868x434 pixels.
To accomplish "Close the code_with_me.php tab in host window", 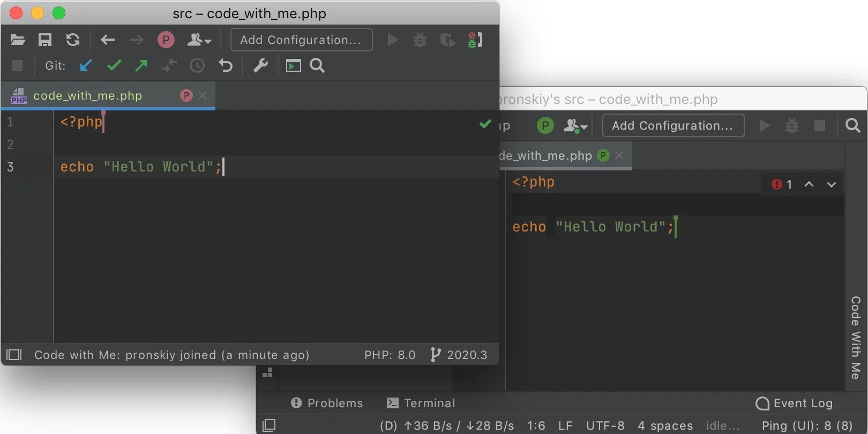I will [x=203, y=95].
